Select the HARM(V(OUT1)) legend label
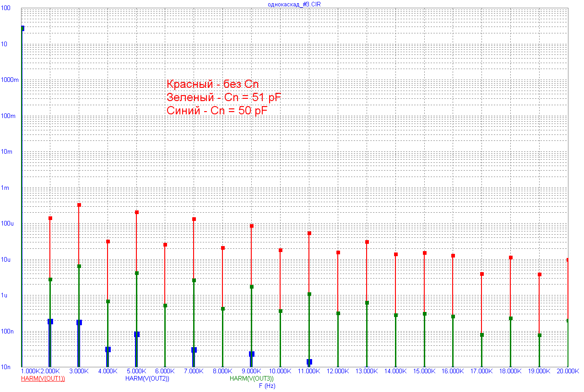Viewport: 584px width, 392px height. point(43,378)
